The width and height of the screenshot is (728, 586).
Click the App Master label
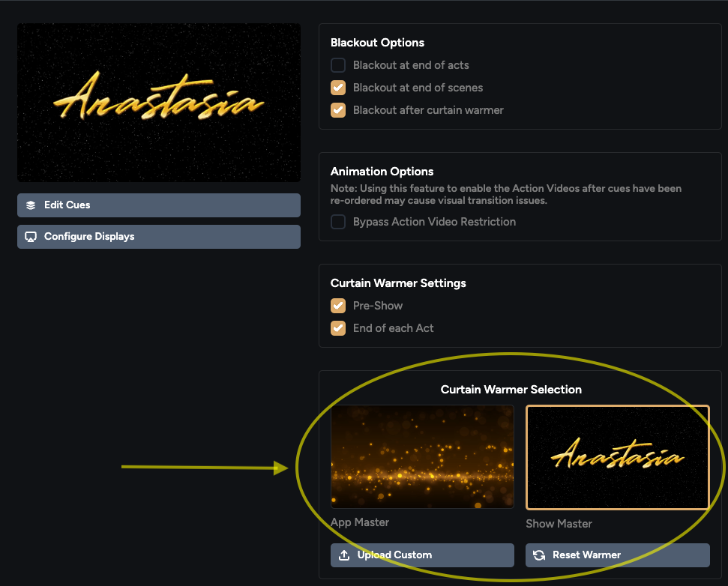[x=360, y=522]
